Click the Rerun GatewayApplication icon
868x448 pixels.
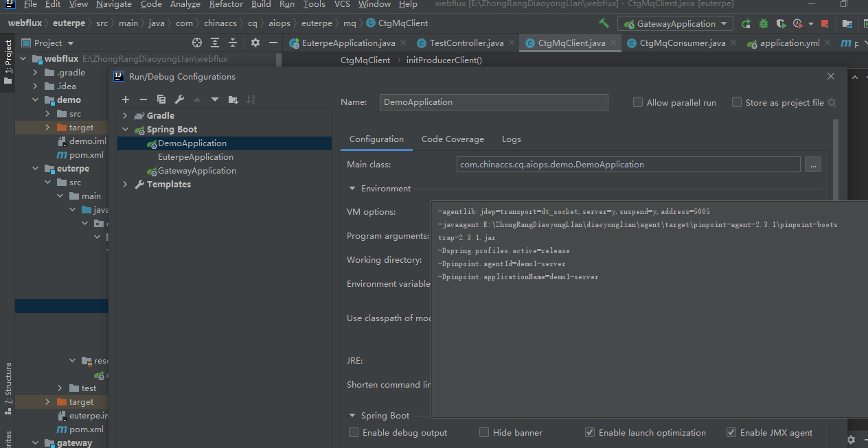pyautogui.click(x=746, y=24)
